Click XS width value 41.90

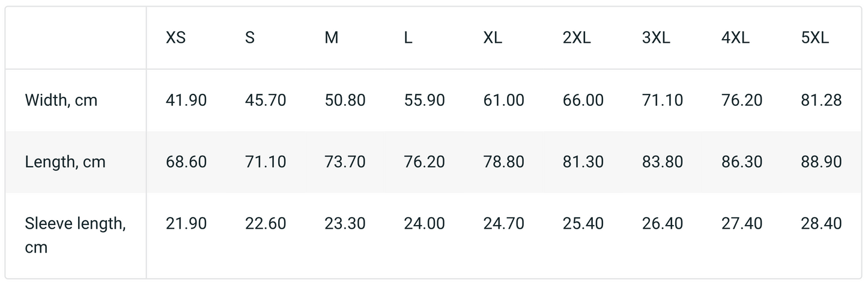coord(186,100)
